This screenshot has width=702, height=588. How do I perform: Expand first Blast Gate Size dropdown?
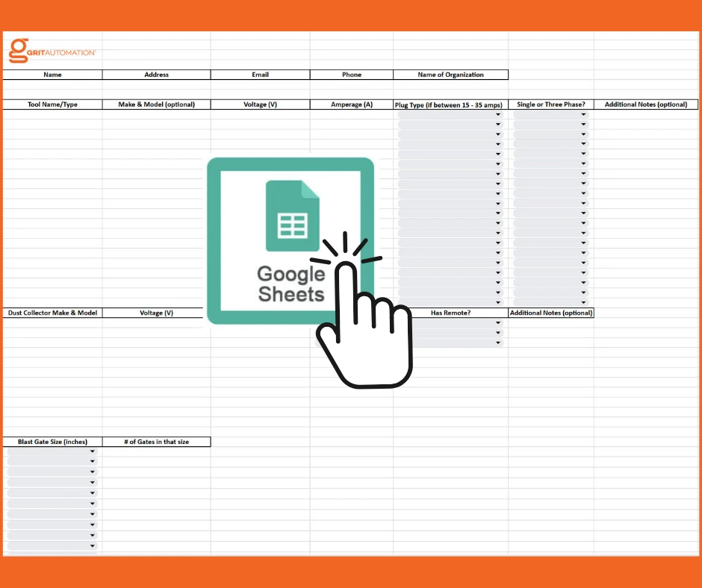[93, 451]
